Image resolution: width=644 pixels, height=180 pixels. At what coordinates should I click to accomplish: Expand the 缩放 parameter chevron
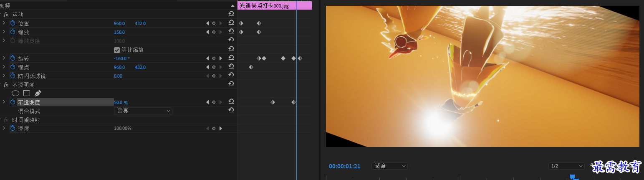point(4,32)
